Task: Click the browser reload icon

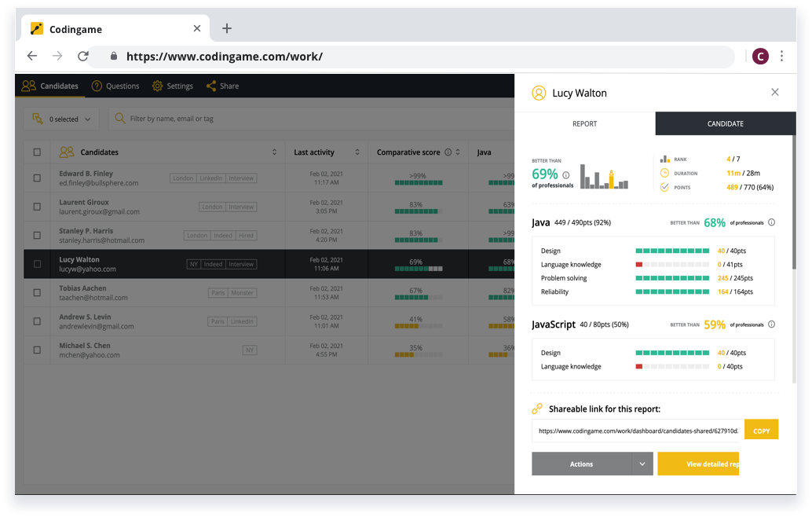Action: (82, 57)
